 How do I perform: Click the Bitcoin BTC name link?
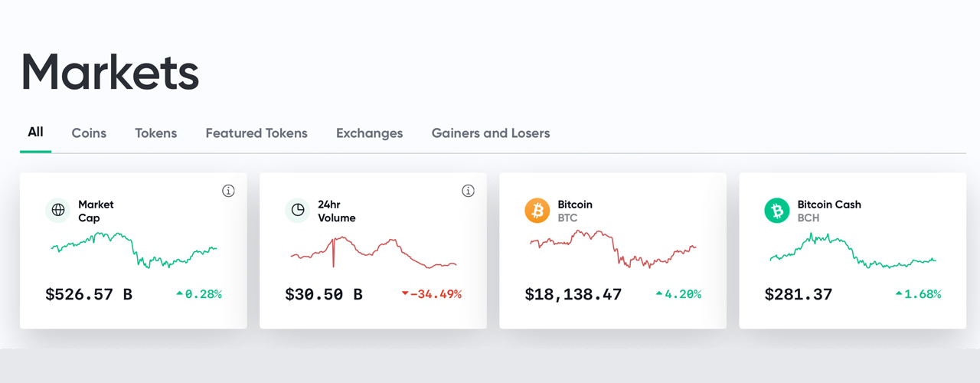pyautogui.click(x=575, y=211)
